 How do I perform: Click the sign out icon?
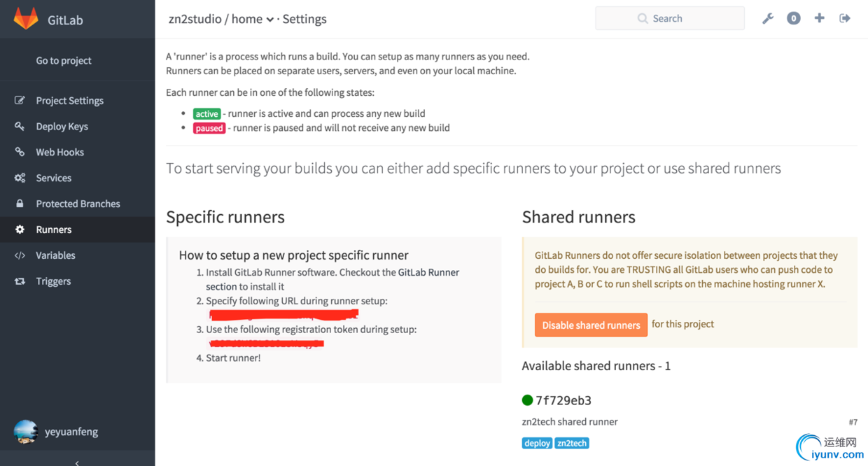(x=845, y=18)
